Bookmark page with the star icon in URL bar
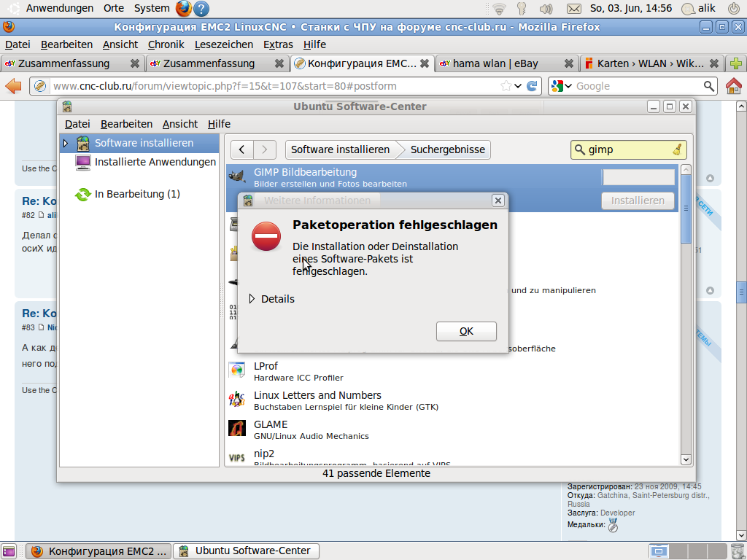Viewport: 747px width, 560px height. (506, 86)
